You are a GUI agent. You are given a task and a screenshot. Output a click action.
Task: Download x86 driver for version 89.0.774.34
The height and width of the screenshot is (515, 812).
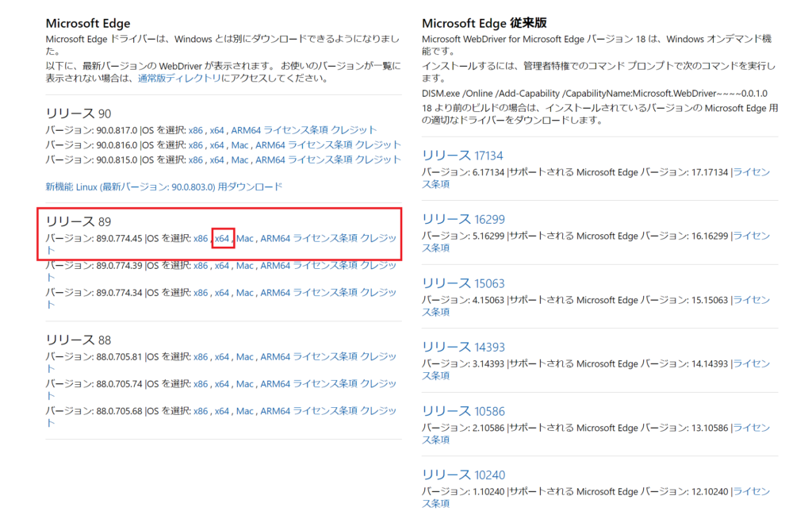pos(201,293)
